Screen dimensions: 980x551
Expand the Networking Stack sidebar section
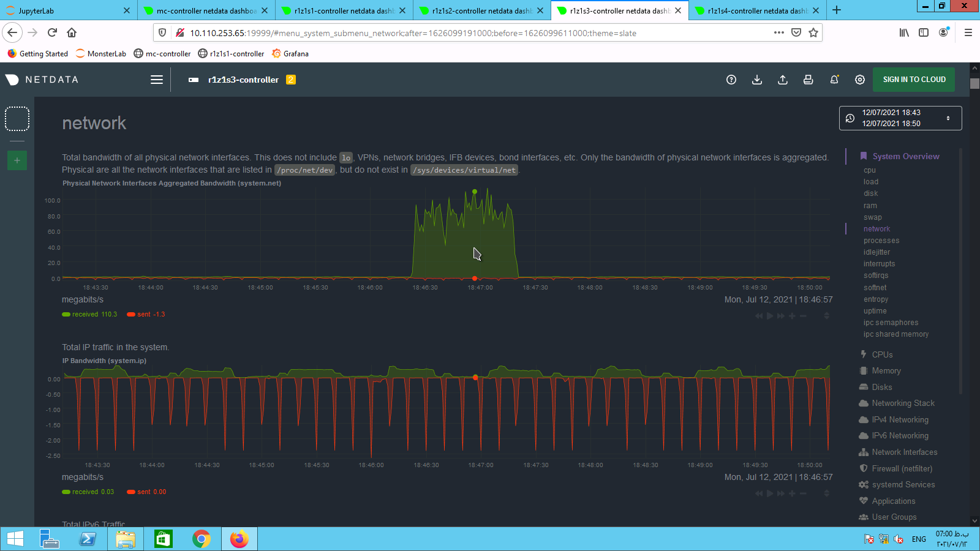pos(903,403)
